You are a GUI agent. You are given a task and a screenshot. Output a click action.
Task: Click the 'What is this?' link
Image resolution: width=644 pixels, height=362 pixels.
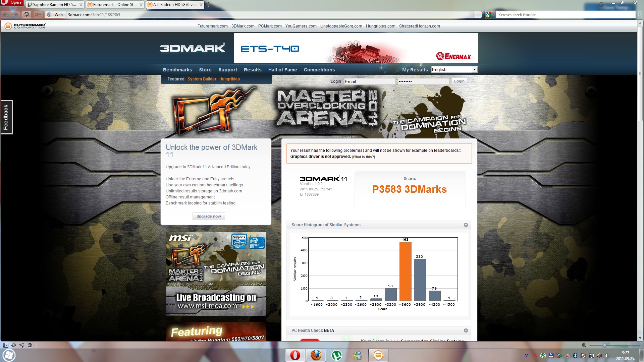point(363,157)
